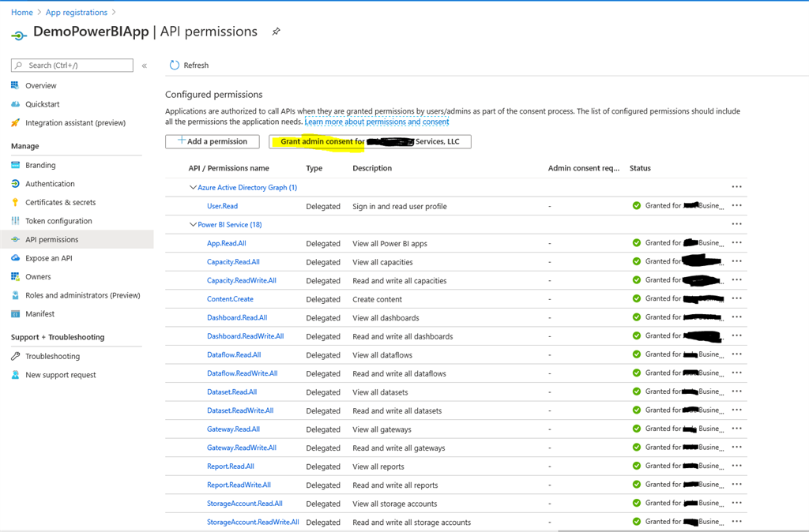Click the Add a permission button
The image size is (809, 532).
coord(212,141)
